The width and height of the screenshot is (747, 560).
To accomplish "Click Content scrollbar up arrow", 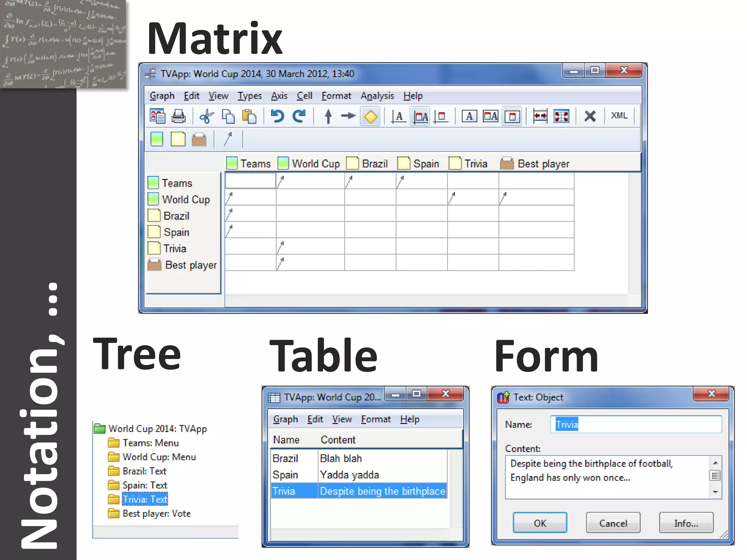I will 715,463.
